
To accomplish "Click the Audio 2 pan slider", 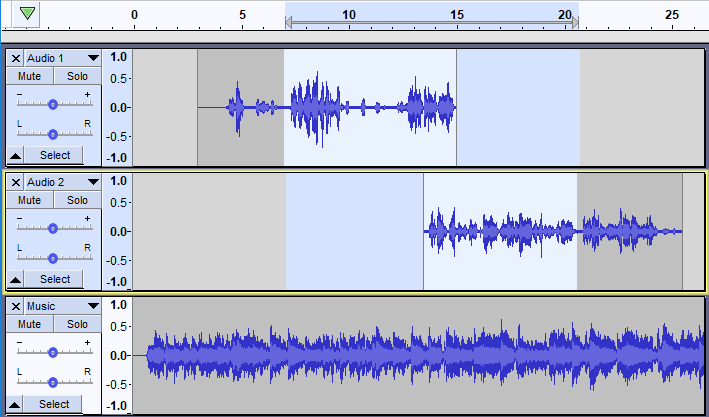I will [x=53, y=257].
